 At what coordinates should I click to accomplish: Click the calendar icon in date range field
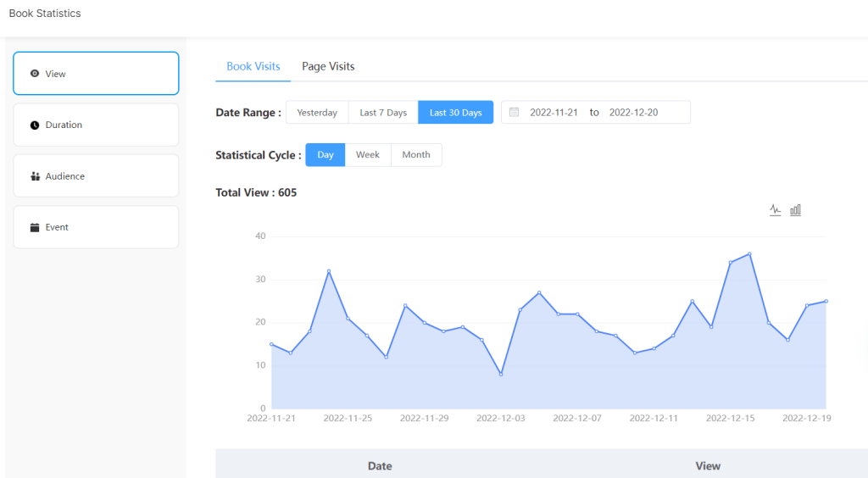(514, 113)
